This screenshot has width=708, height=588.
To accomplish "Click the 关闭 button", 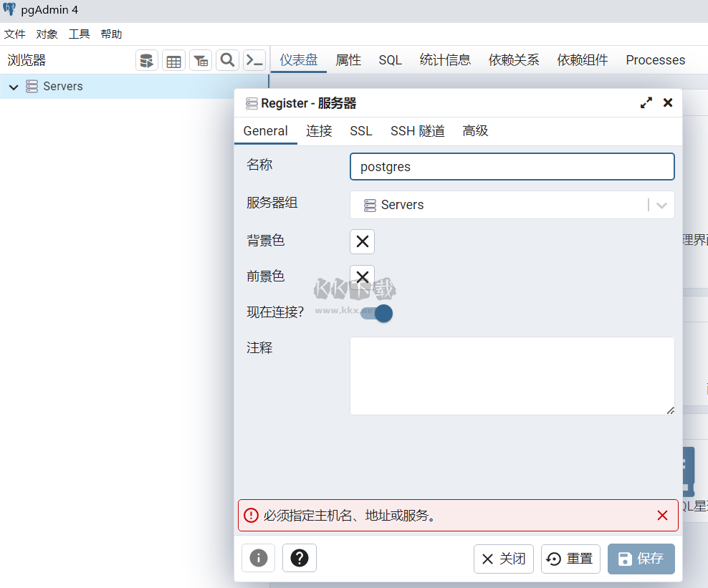I will [504, 559].
